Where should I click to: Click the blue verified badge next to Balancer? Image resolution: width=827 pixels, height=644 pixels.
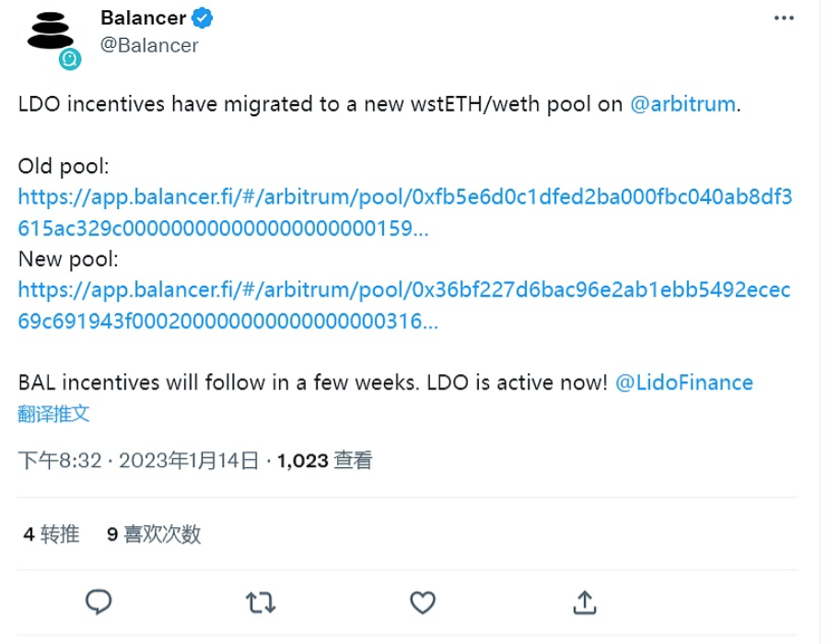201,16
